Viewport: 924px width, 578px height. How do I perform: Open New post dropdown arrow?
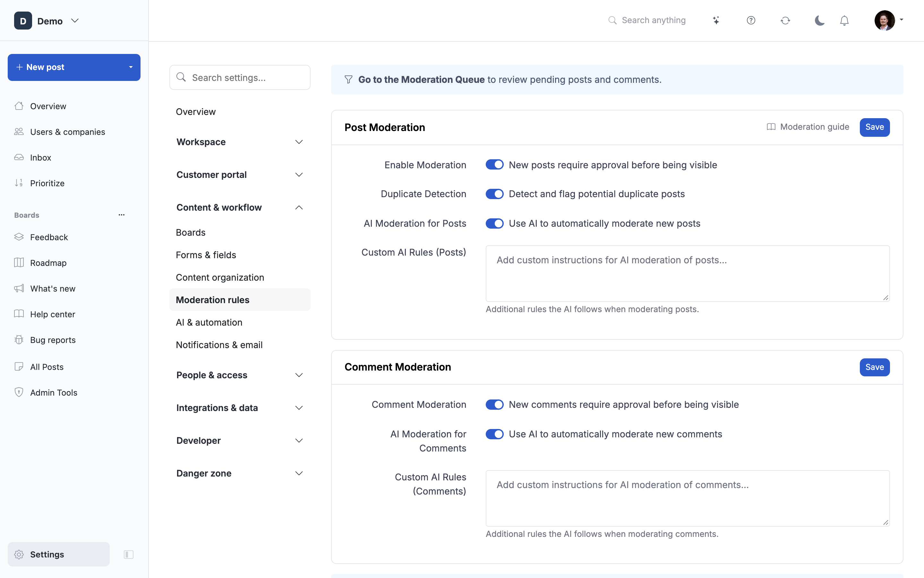131,67
